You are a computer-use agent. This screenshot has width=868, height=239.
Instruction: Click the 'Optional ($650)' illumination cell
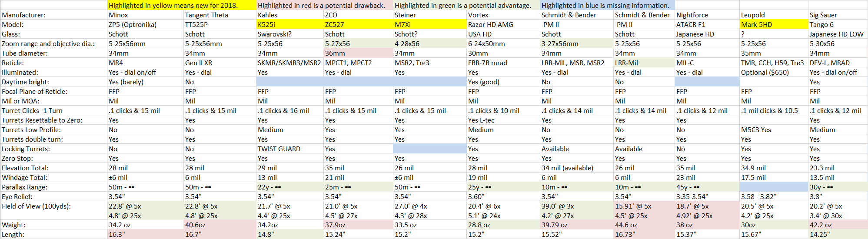coord(774,72)
